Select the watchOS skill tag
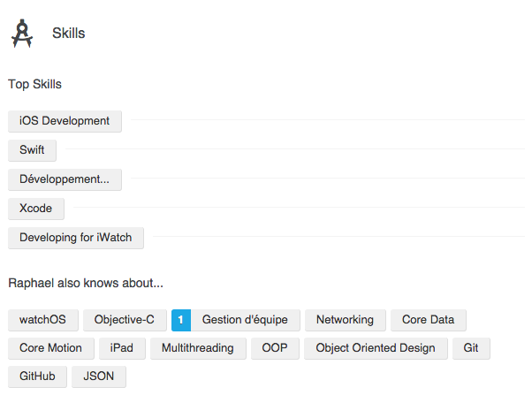The width and height of the screenshot is (532, 403). pyautogui.click(x=43, y=320)
